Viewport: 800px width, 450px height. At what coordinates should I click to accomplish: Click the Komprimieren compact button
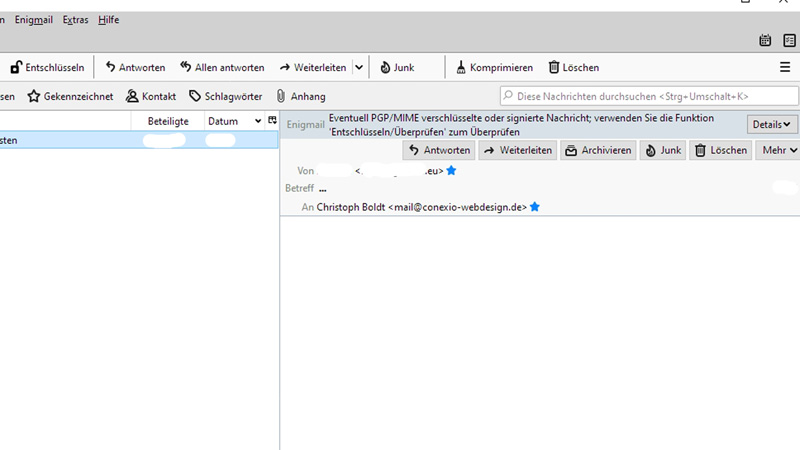[493, 67]
